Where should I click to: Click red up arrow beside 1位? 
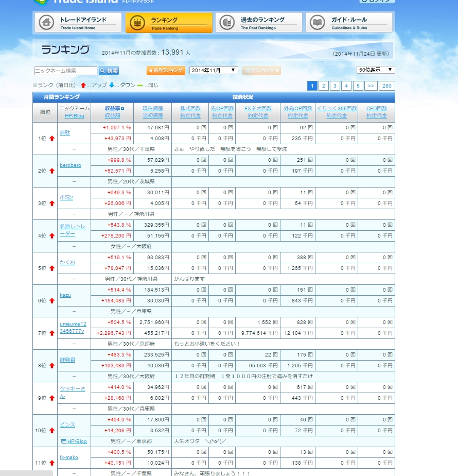click(x=52, y=139)
